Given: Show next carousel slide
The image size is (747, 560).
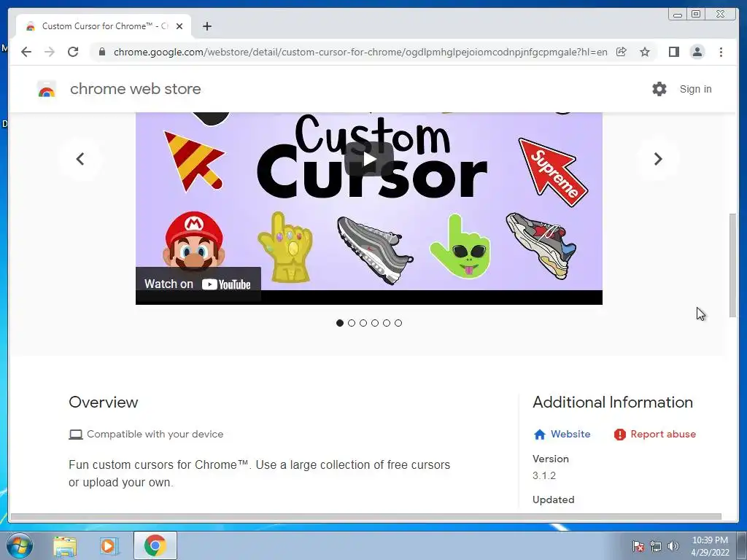Looking at the screenshot, I should (x=658, y=158).
